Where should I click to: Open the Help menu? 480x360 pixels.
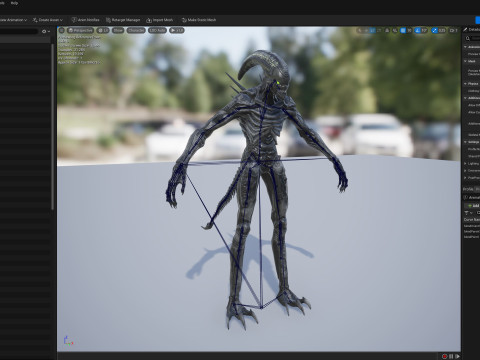[x=14, y=3]
